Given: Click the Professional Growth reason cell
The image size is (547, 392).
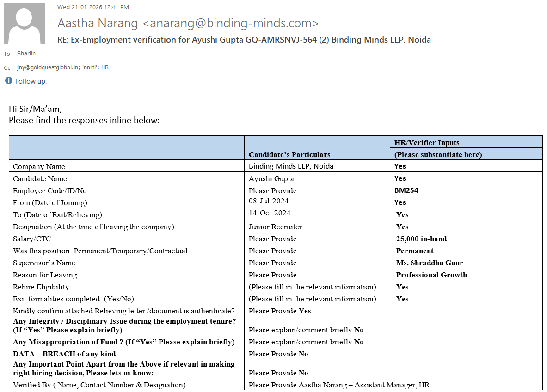Looking at the screenshot, I should click(x=431, y=275).
